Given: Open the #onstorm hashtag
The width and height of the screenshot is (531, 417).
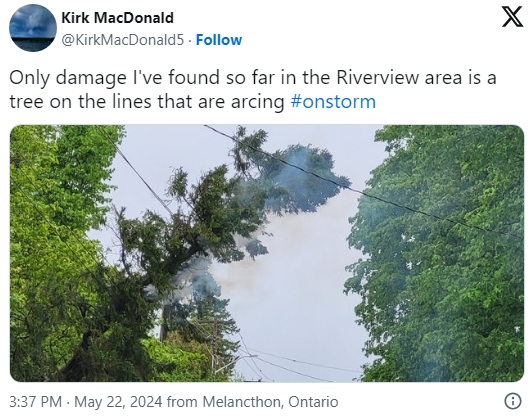Looking at the screenshot, I should pos(333,102).
